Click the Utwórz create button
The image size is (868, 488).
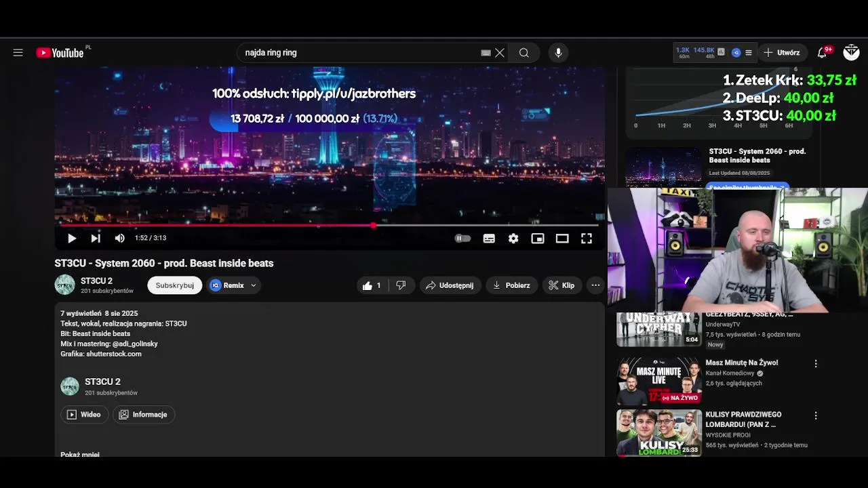tap(782, 52)
